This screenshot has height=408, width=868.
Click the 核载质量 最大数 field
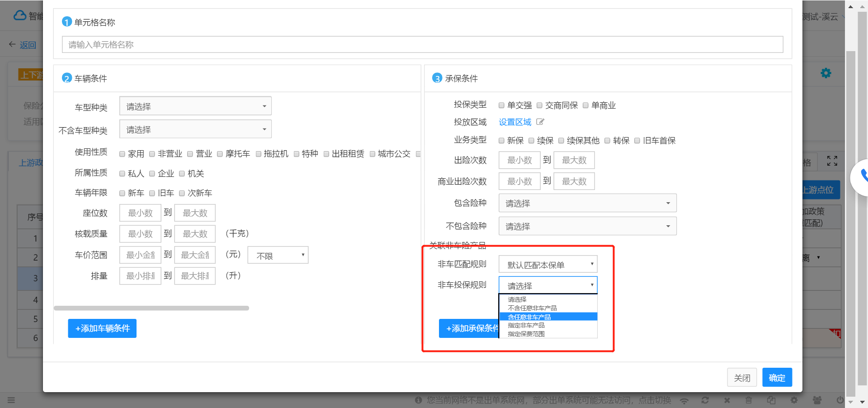point(195,234)
